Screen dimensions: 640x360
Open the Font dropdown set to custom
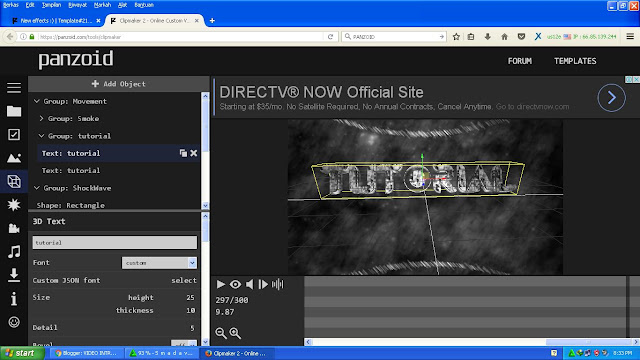159,263
